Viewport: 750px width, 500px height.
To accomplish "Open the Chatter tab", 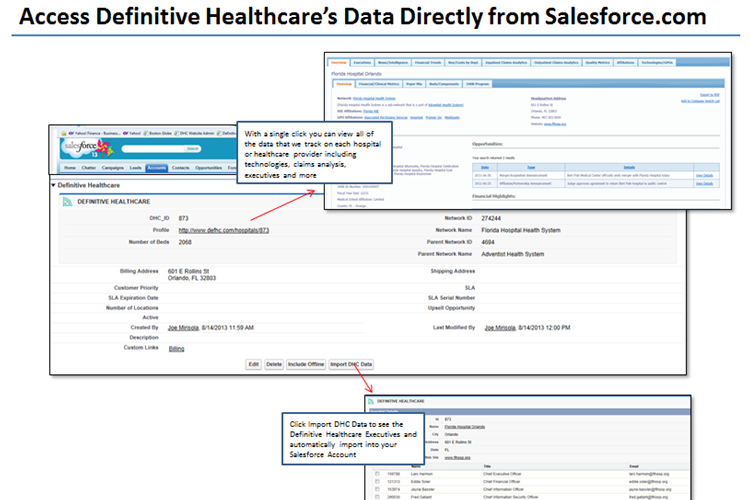I will coord(89,168).
